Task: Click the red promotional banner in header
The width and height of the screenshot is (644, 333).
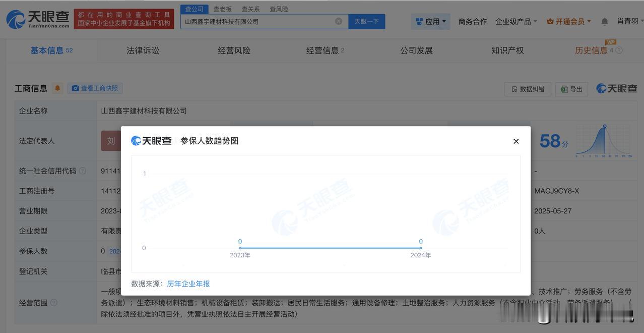Action: point(124,19)
